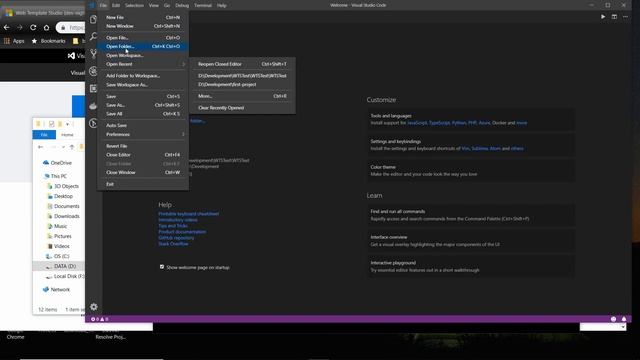The height and width of the screenshot is (360, 640).
Task: Open recent D:\Development\first-project folder
Action: (242, 84)
